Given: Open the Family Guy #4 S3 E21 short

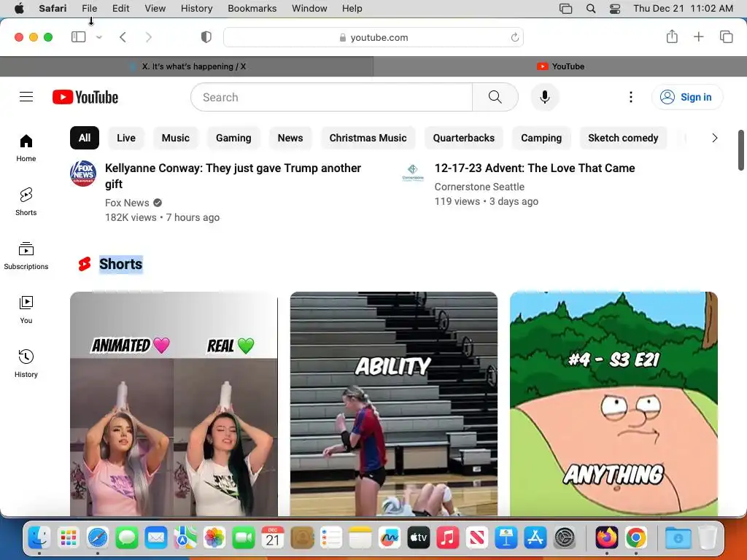Looking at the screenshot, I should tap(614, 404).
